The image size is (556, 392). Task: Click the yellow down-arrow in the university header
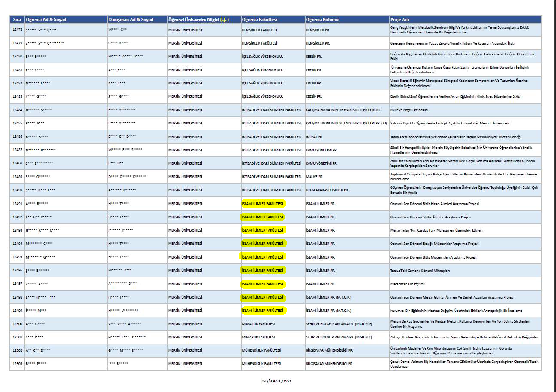[225, 20]
